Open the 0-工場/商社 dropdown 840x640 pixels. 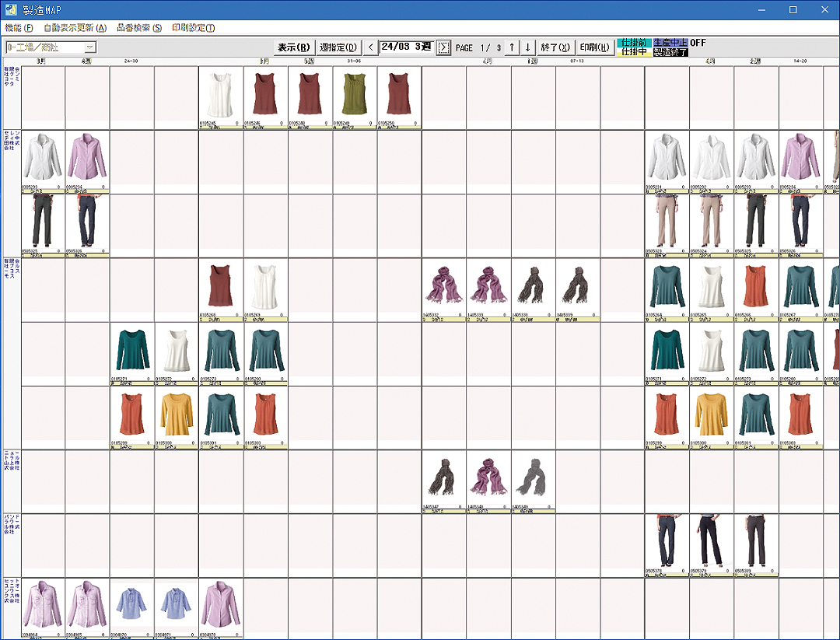click(90, 47)
